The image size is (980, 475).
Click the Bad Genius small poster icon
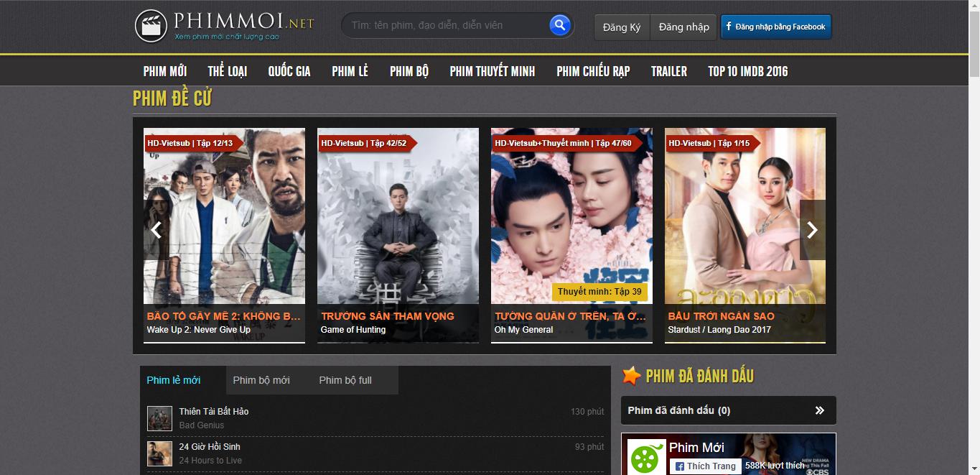[x=159, y=418]
